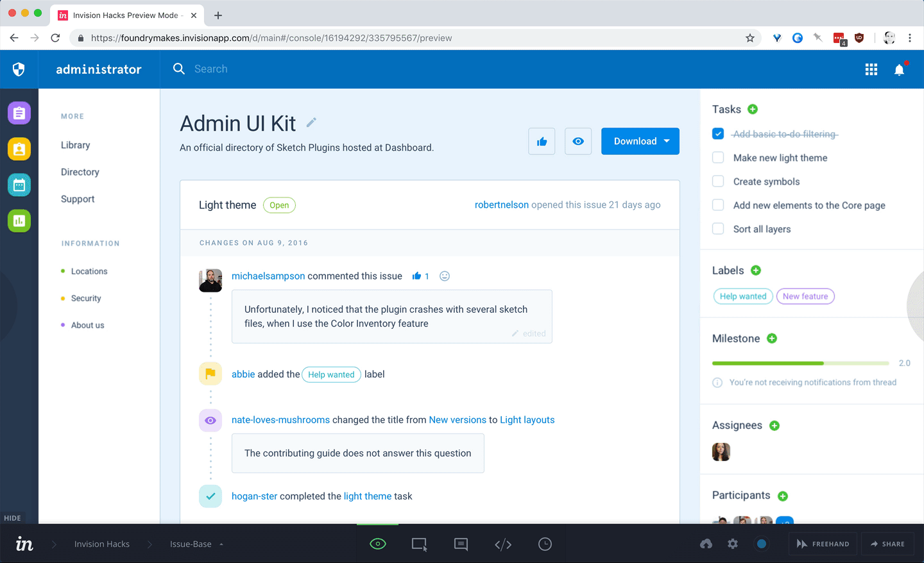924x563 pixels.
Task: Edit the Admin UI Kit title pencil
Action: coord(311,122)
